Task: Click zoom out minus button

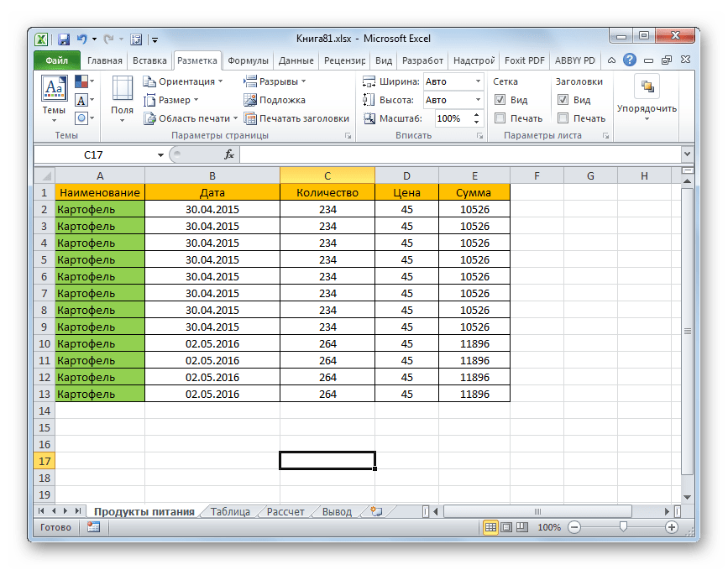Action: (x=574, y=527)
